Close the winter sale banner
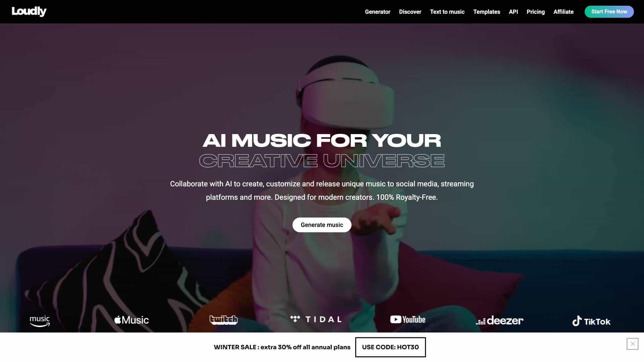 click(x=632, y=344)
